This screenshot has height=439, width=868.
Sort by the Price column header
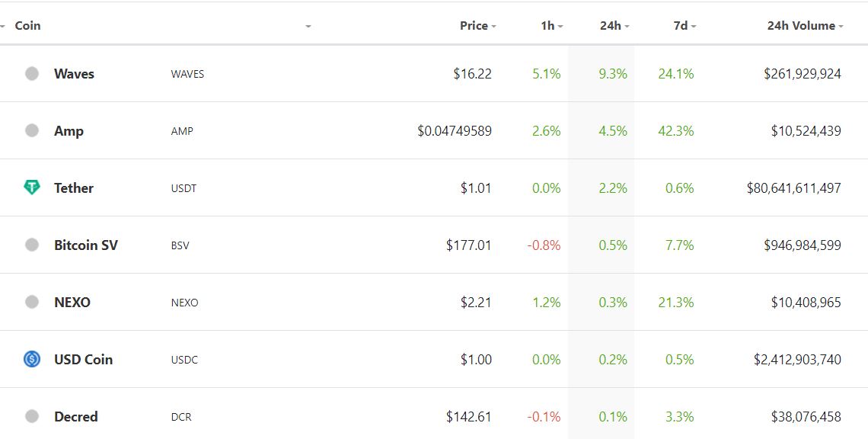(477, 25)
